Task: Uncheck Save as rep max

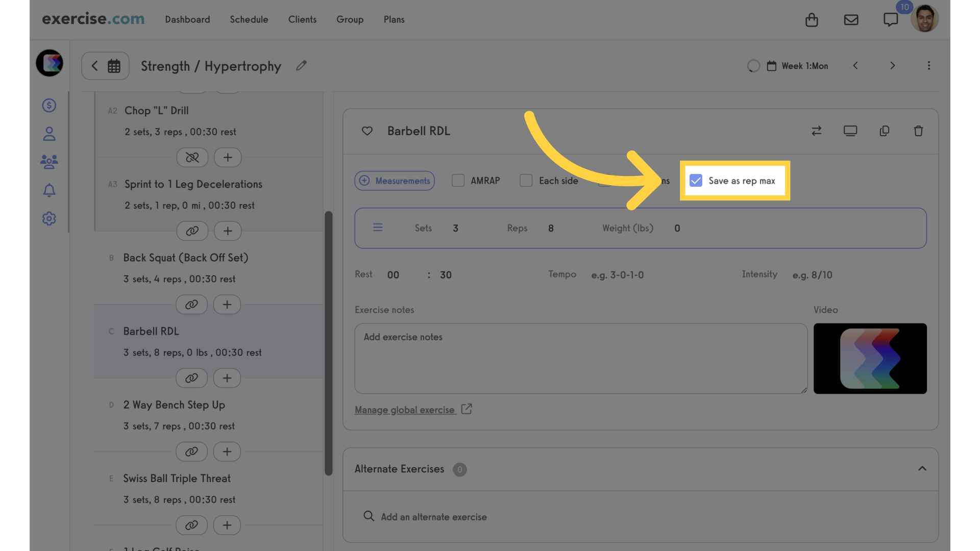Action: [696, 181]
